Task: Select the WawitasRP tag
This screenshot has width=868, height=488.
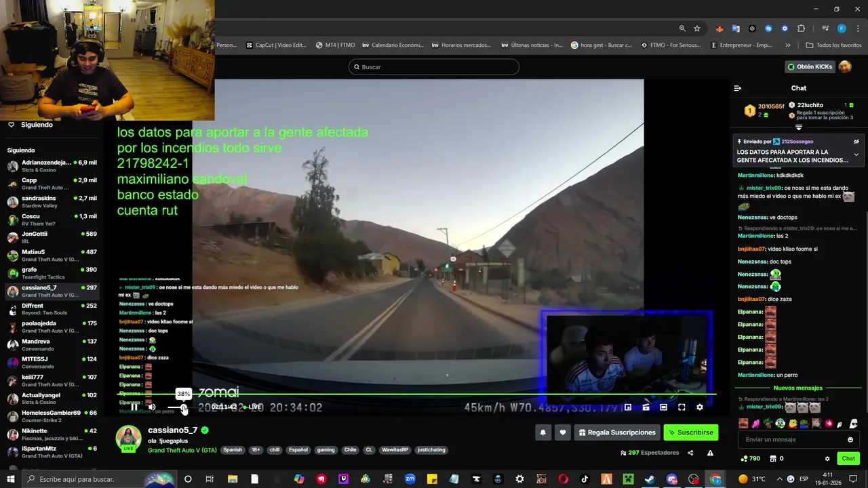Action: tap(395, 450)
